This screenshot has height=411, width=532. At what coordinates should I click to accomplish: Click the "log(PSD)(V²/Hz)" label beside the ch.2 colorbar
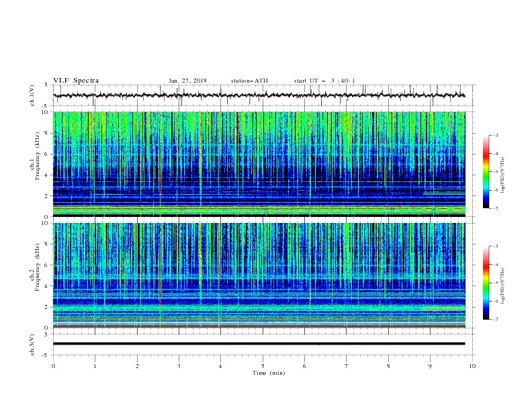click(x=503, y=286)
